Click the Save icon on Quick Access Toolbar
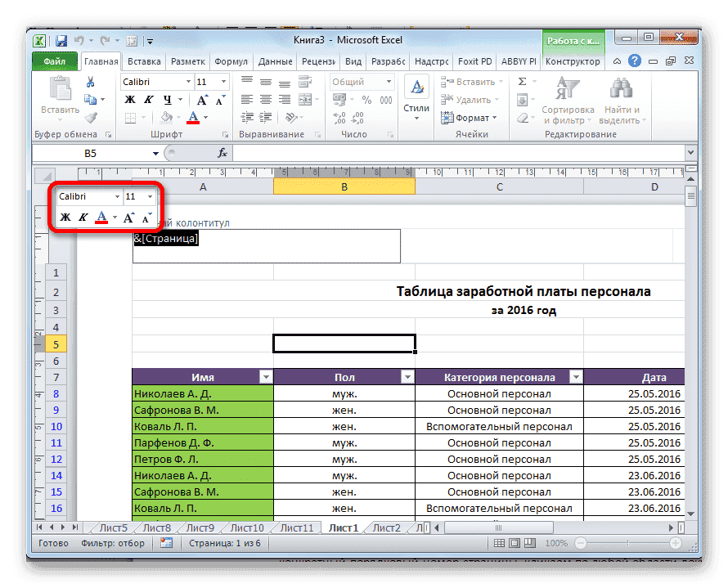Screen dimensions: 728x588 point(61,39)
